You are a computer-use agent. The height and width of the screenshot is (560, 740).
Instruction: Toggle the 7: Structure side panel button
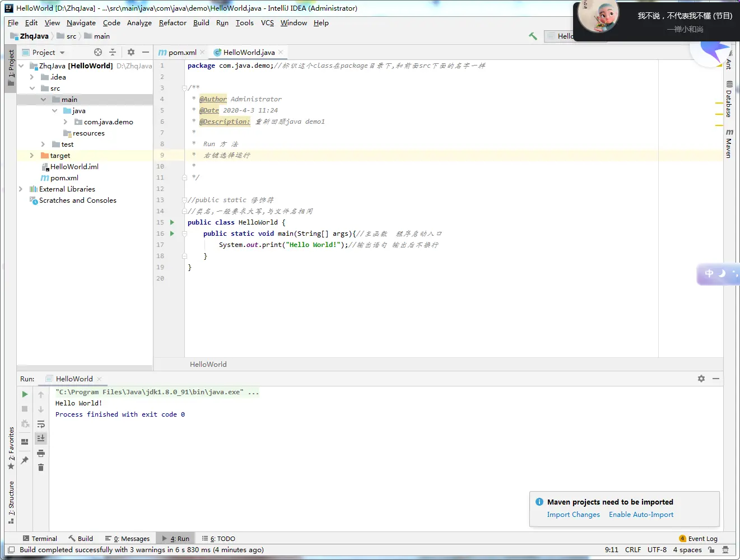click(x=11, y=503)
